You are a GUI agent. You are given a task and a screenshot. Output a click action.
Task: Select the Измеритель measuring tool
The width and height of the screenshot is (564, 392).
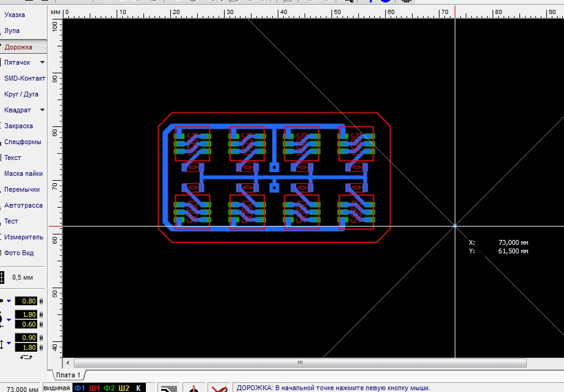click(24, 237)
